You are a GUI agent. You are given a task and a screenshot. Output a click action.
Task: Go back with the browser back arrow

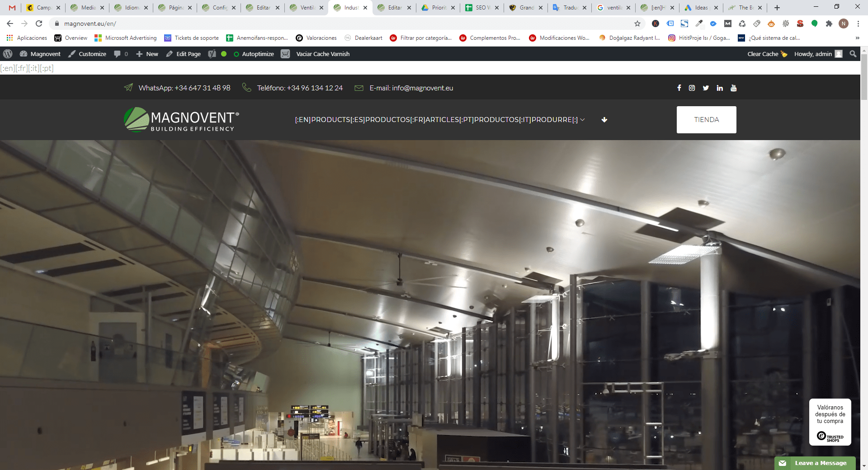pyautogui.click(x=10, y=23)
